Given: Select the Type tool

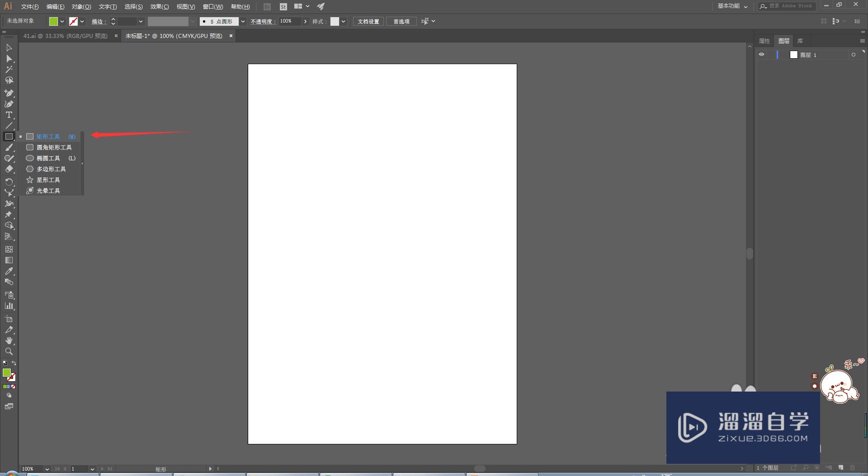Looking at the screenshot, I should pyautogui.click(x=9, y=115).
